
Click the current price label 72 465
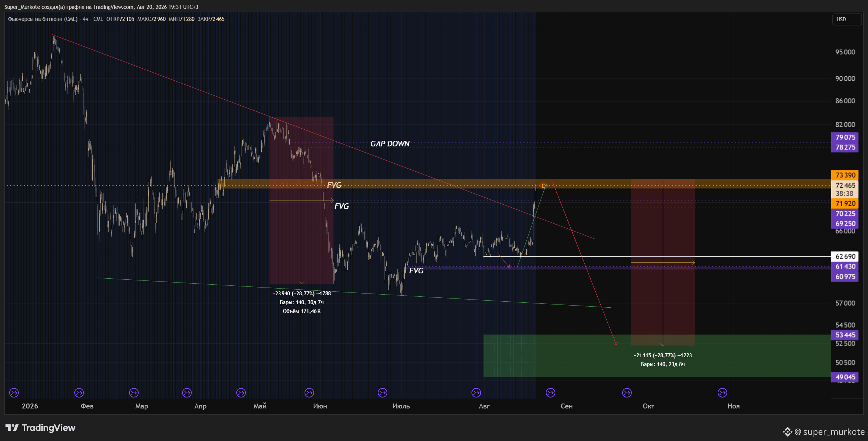pos(845,185)
